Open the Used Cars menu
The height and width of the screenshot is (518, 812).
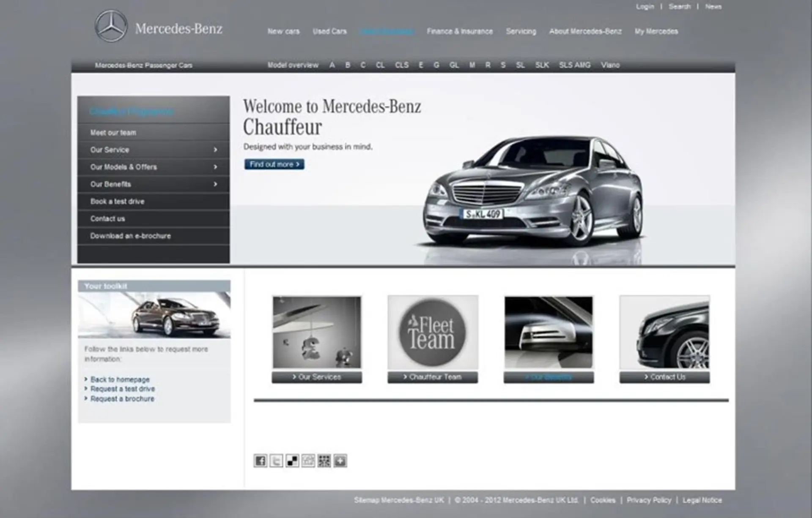pyautogui.click(x=330, y=31)
